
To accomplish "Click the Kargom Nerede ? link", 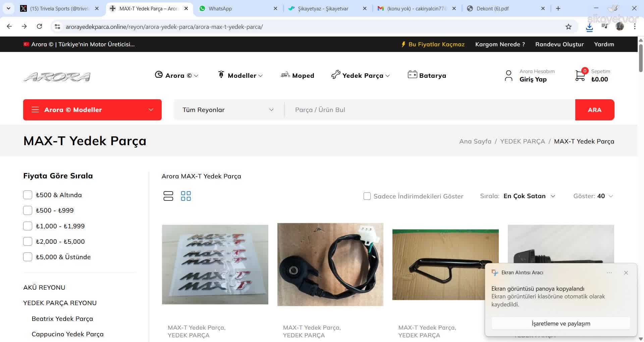I will pos(500,44).
